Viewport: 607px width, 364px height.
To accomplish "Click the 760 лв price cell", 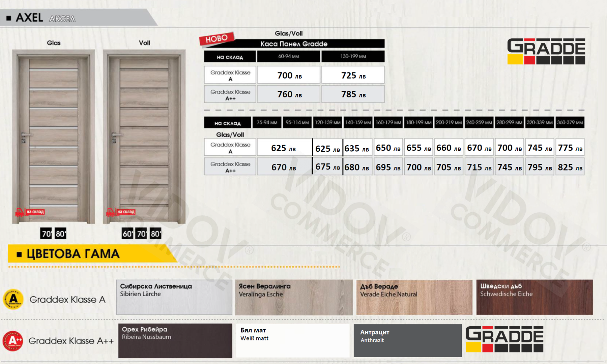I will click(289, 94).
